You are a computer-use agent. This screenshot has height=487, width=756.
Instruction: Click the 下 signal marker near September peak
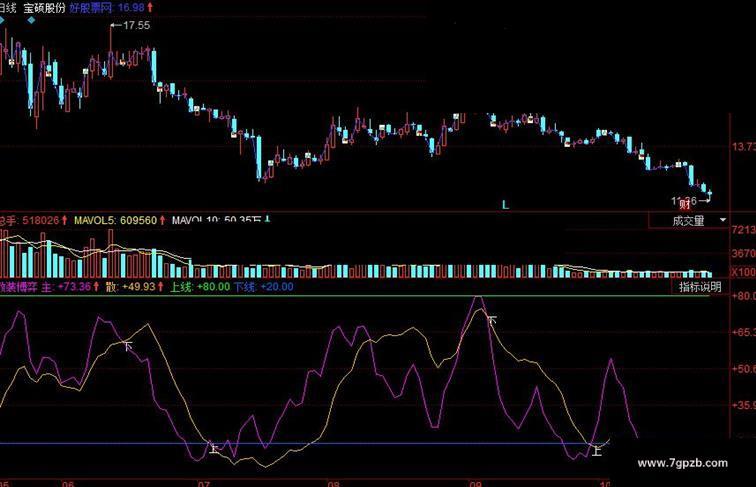(492, 320)
